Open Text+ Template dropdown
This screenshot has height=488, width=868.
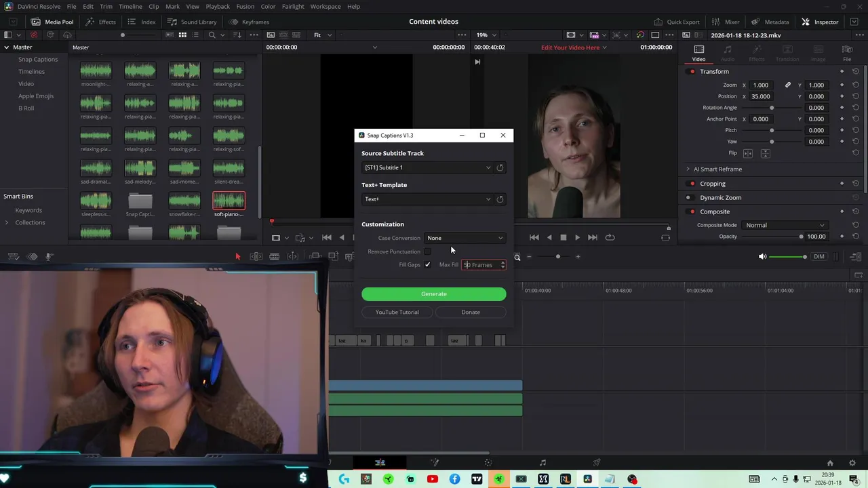(427, 199)
